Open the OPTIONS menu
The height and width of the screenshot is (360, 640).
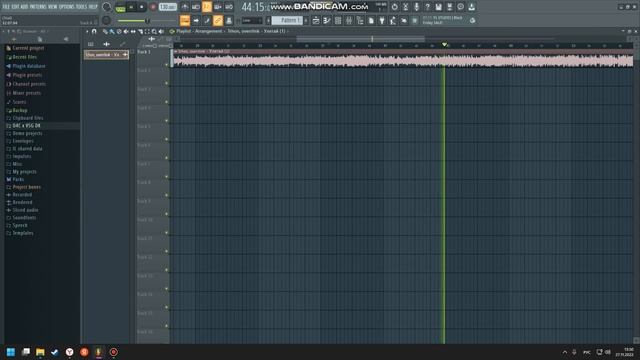tap(67, 7)
